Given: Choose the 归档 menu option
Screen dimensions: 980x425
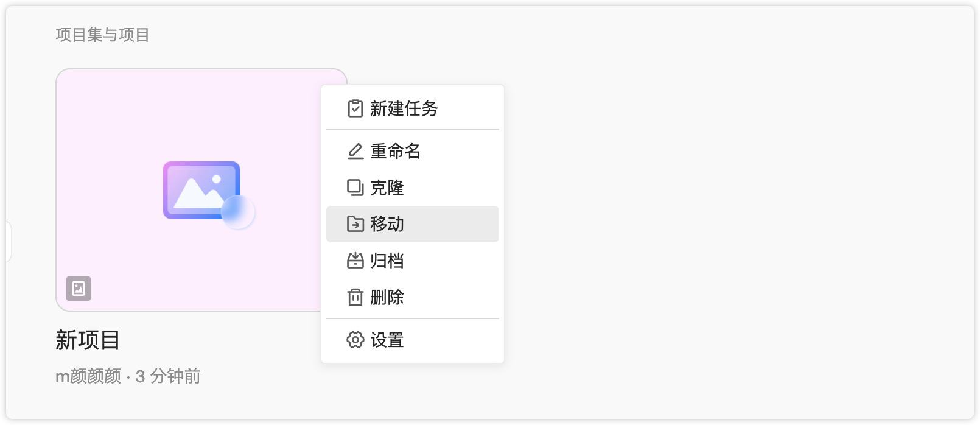Looking at the screenshot, I should (x=387, y=261).
